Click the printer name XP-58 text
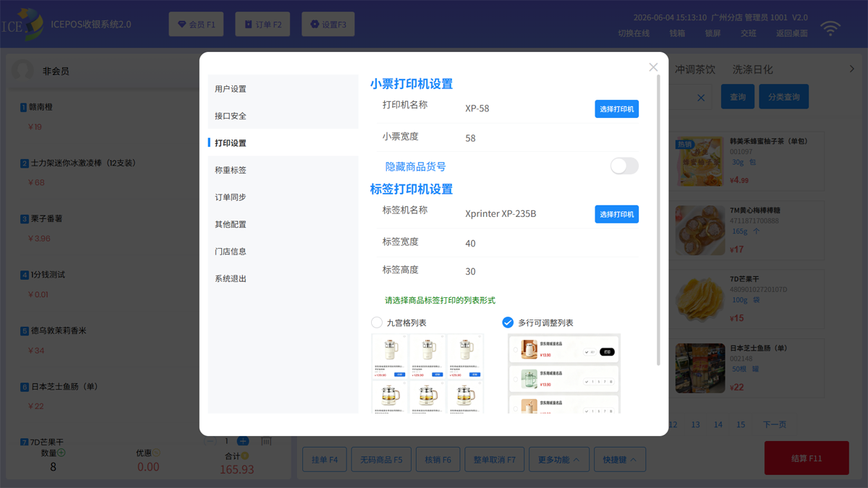868x488 pixels. 477,108
